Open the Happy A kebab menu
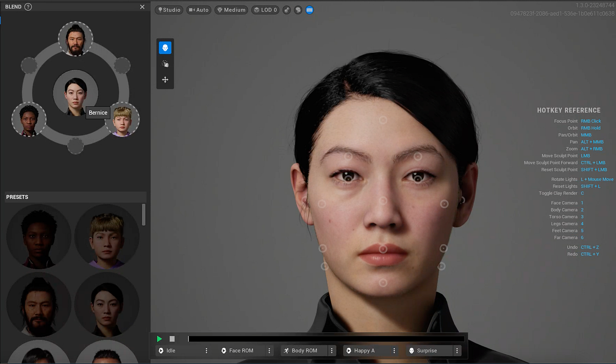Screen dimensions: 616x364 point(394,350)
